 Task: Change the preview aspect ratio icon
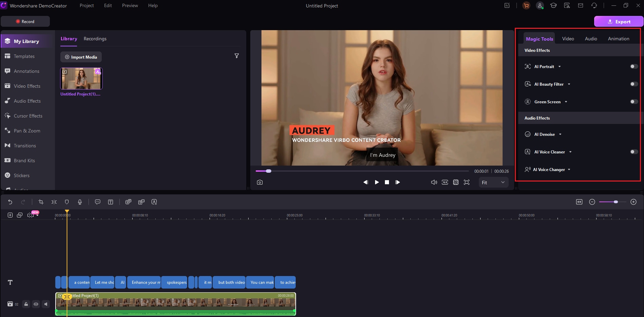click(445, 182)
